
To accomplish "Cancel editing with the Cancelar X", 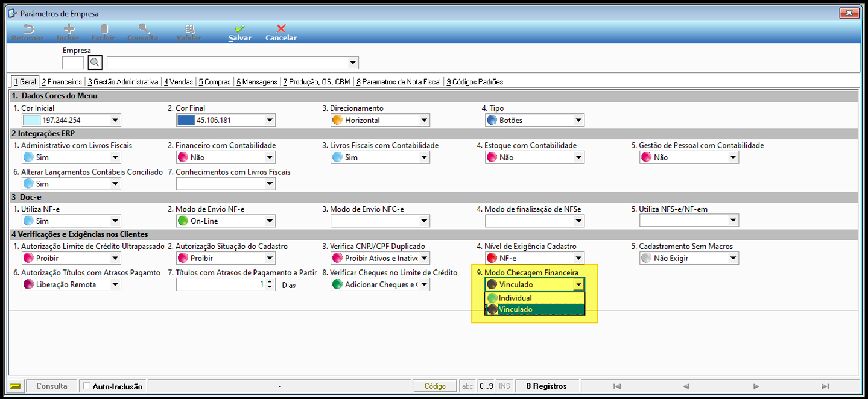I will pos(280,28).
